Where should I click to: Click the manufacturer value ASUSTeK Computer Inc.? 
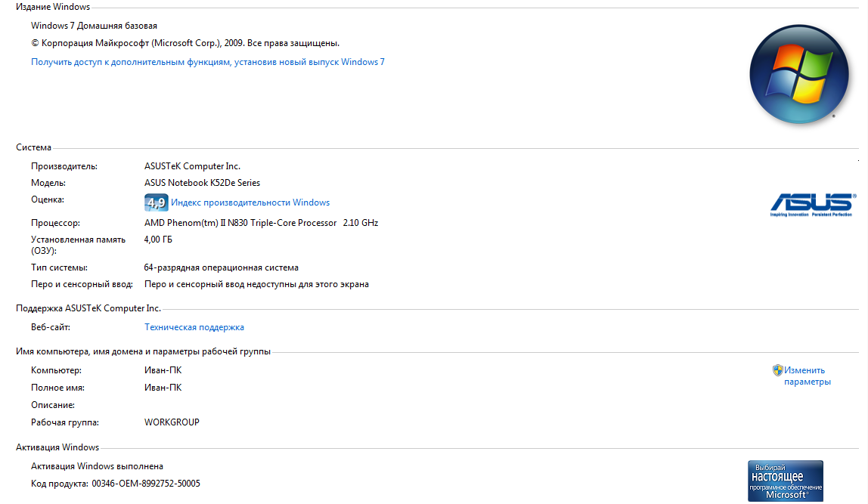point(192,166)
